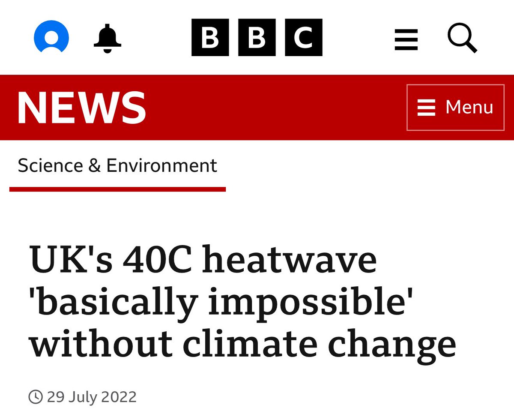Viewport: 514px width, 420px height.
Task: Click the notifications bell icon
Action: [x=108, y=39]
